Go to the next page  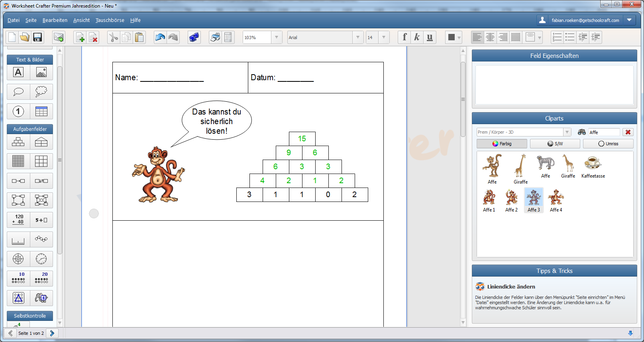[52, 333]
